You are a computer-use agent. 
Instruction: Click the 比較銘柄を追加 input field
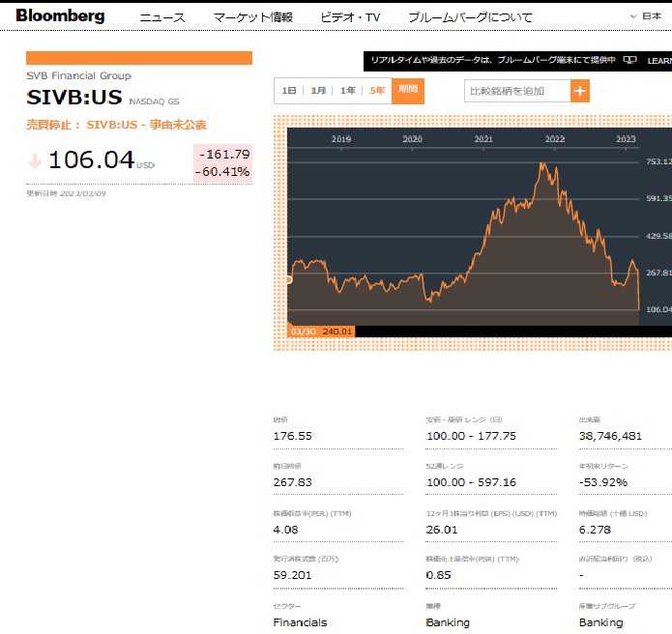516,91
